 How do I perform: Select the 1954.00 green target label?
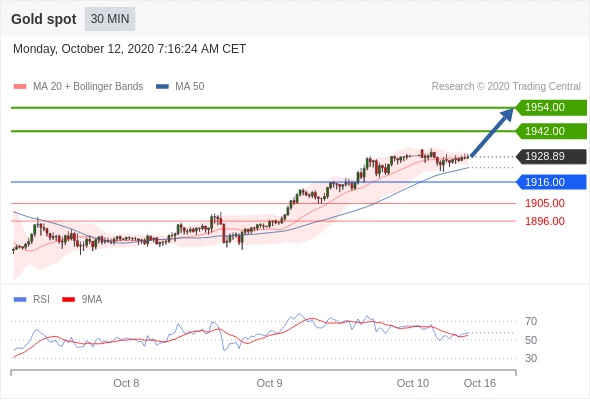click(x=551, y=108)
